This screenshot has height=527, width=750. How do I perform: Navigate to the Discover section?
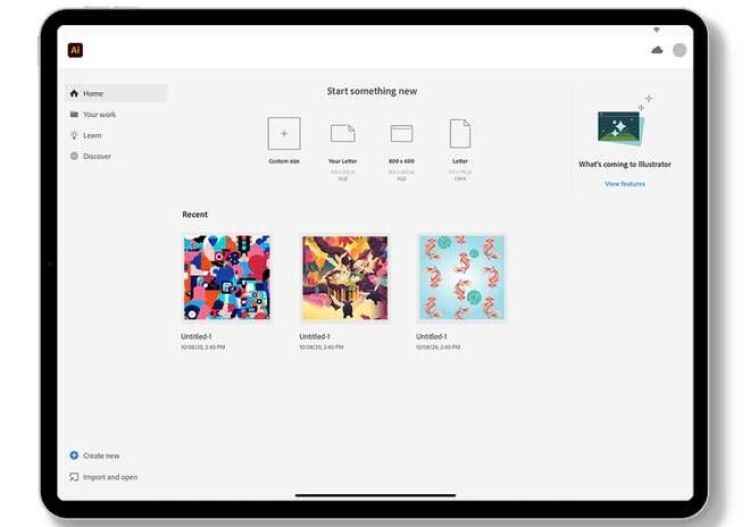point(96,157)
